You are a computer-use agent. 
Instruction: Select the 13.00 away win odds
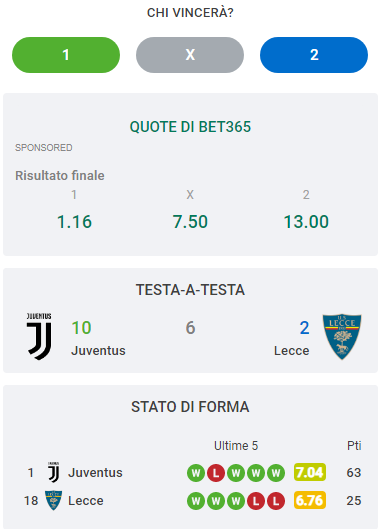point(306,222)
